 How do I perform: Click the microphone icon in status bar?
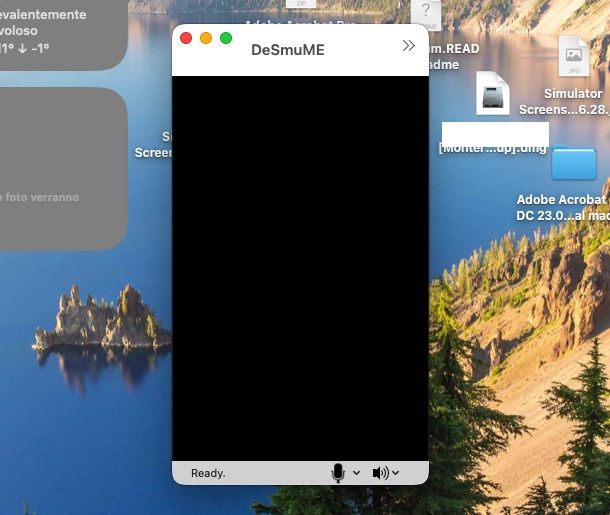338,473
